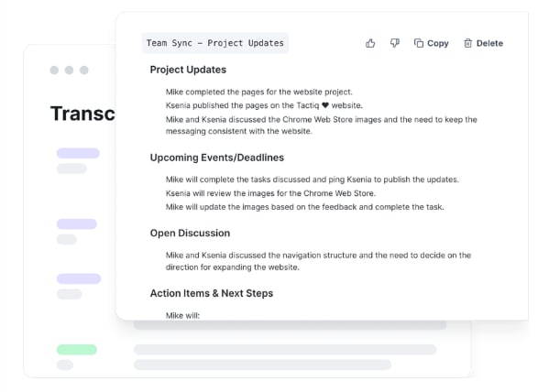Screen dimensions: 538x392
Task: Click the Project Updates heading
Action: [188, 70]
